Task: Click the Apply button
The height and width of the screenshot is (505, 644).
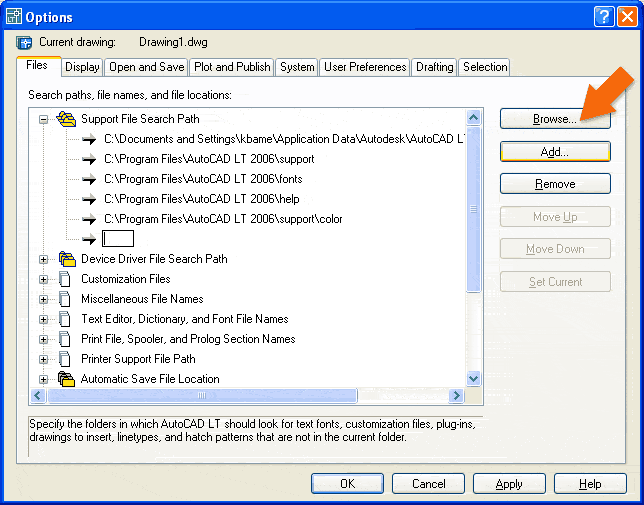Action: click(x=509, y=484)
